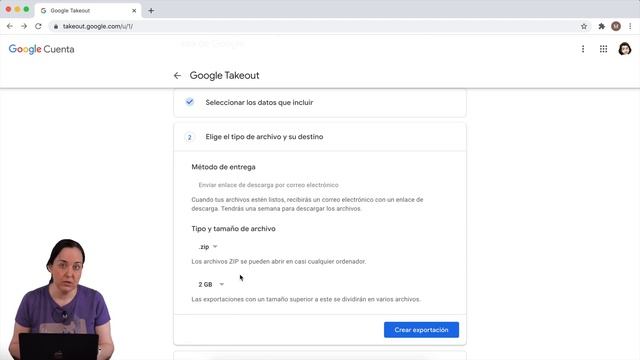640x360 pixels.
Task: Click the Crear exportación button
Action: (421, 330)
